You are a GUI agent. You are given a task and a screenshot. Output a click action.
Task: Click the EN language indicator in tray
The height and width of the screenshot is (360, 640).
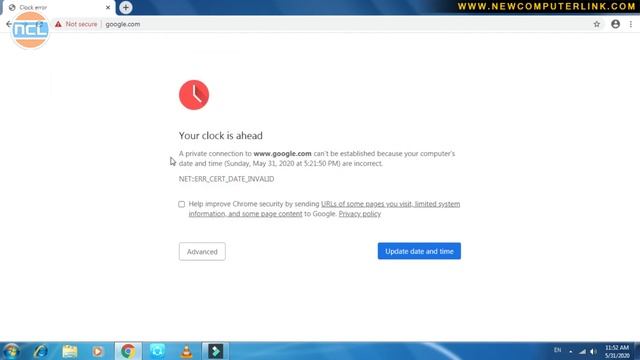[x=557, y=350]
